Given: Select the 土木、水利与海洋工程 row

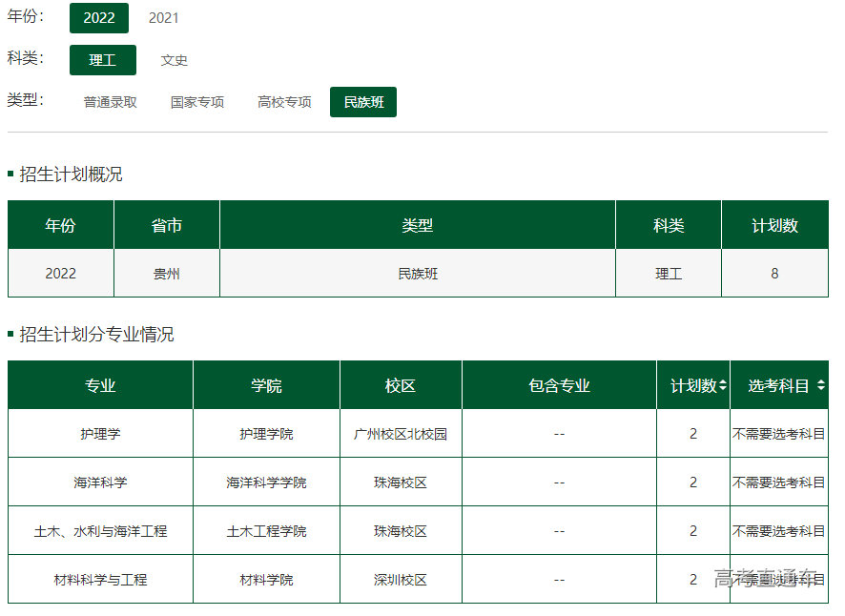Looking at the screenshot, I should pos(100,531).
